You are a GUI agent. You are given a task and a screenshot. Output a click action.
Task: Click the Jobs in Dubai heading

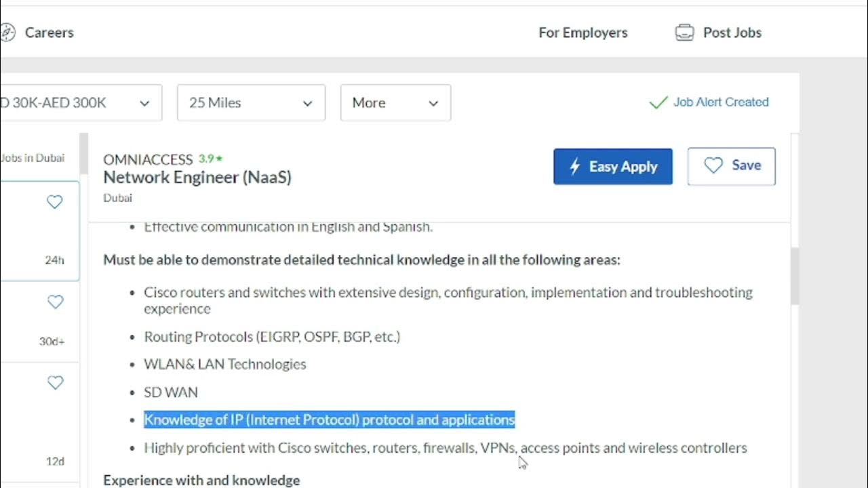coord(33,158)
